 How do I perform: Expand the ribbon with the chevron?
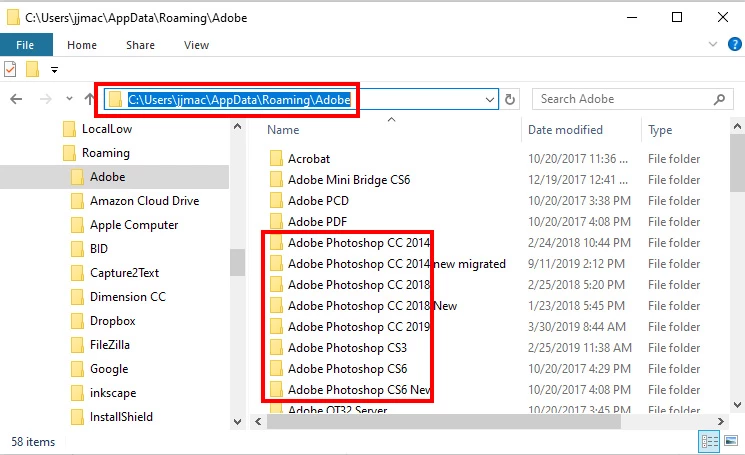click(713, 44)
